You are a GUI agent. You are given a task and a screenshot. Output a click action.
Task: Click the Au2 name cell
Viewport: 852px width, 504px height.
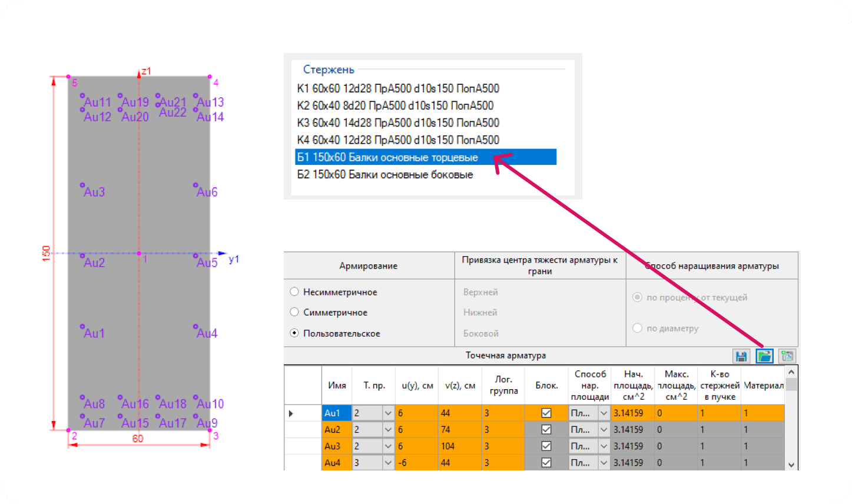tap(337, 430)
